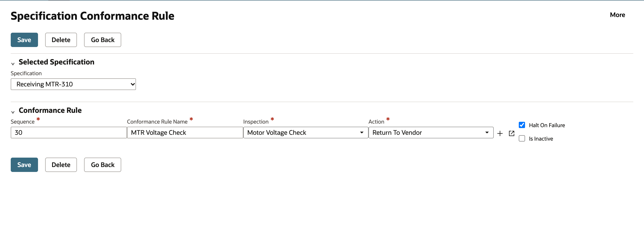
Task: Click the bottom Save button
Action: [x=24, y=165]
